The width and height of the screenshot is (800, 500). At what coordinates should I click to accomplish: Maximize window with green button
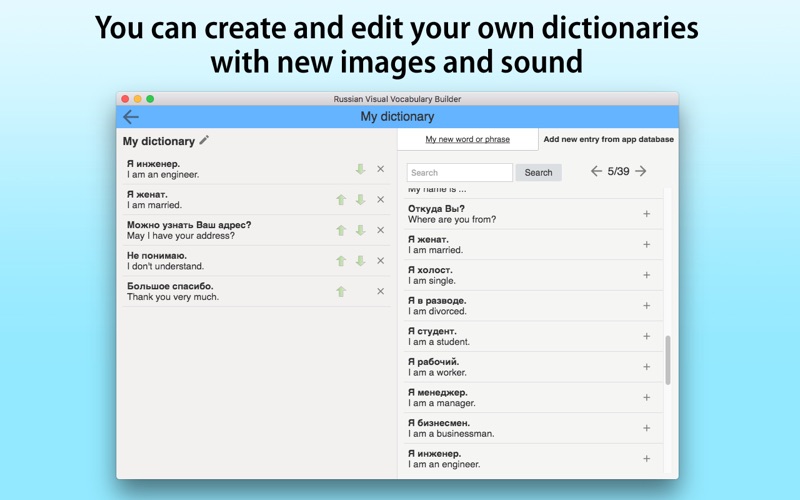click(x=150, y=99)
